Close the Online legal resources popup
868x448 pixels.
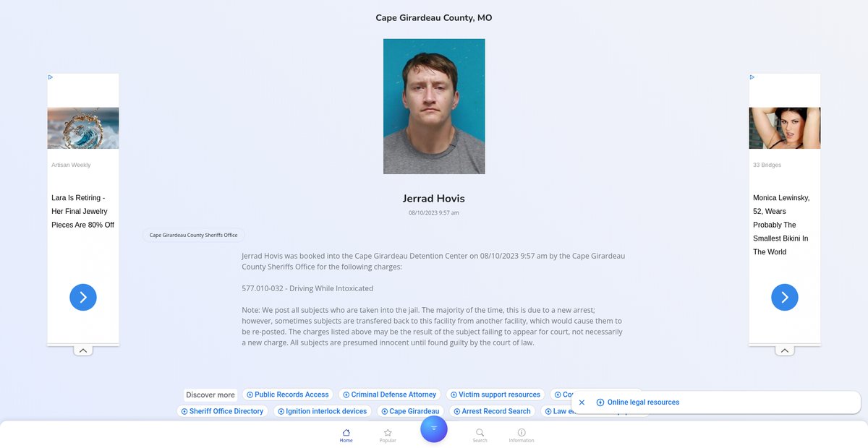click(582, 402)
